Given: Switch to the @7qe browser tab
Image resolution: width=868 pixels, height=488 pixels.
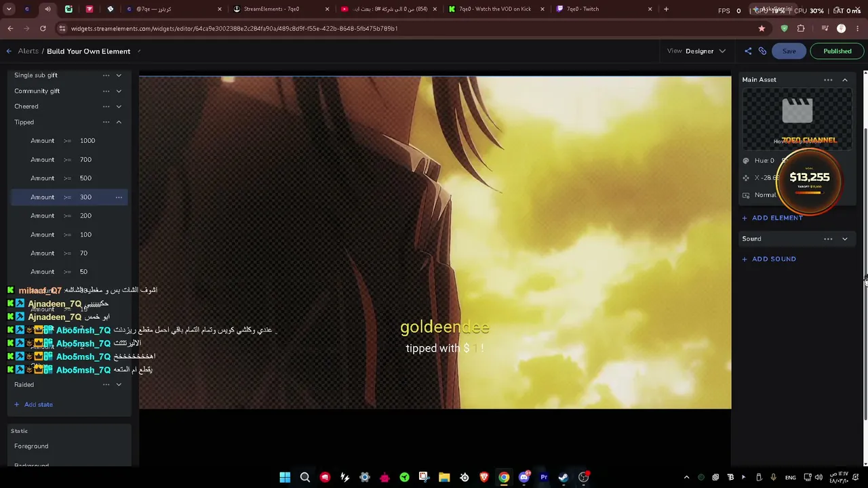Looking at the screenshot, I should coord(173,9).
